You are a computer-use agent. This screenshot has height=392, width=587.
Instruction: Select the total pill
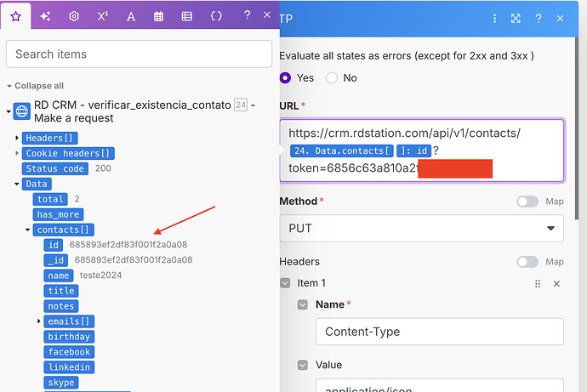[50, 199]
